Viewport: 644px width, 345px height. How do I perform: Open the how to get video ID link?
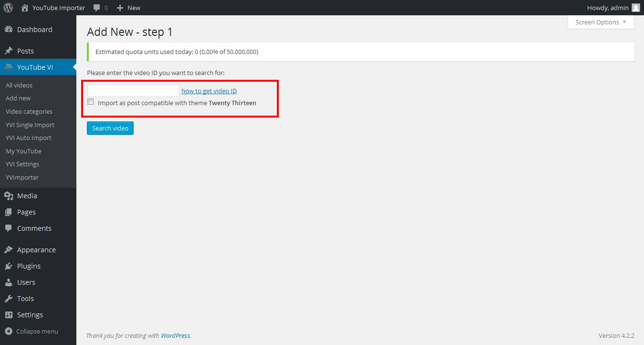click(209, 91)
